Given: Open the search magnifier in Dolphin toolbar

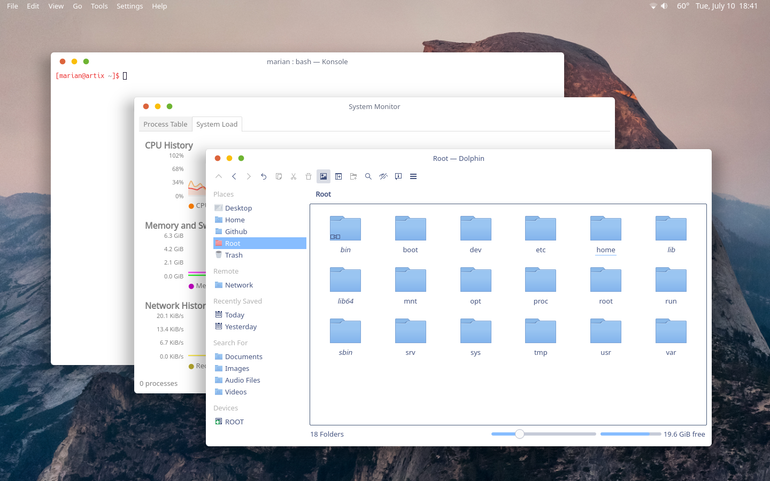Looking at the screenshot, I should coord(368,176).
